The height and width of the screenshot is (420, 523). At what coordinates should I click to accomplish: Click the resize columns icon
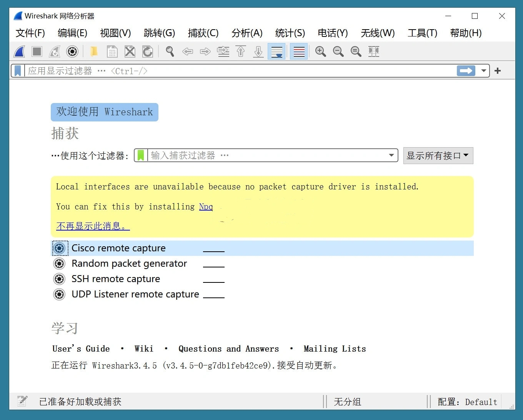pos(373,51)
